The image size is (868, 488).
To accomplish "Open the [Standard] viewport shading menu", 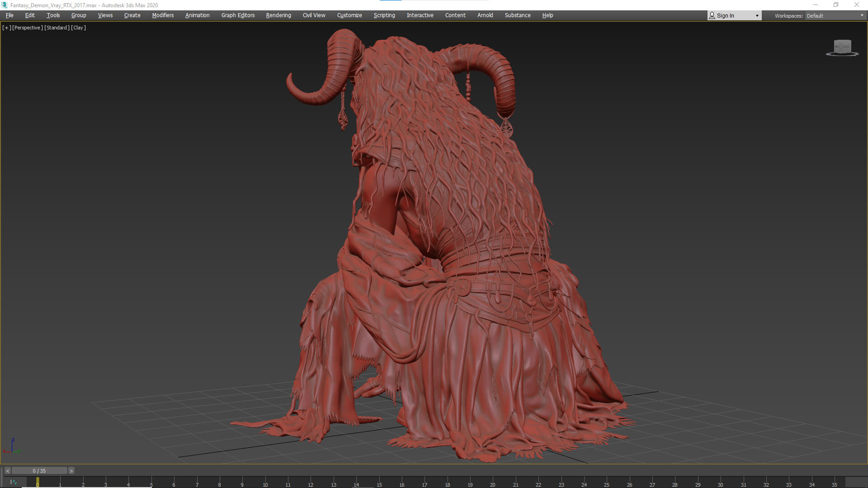I will click(x=57, y=28).
